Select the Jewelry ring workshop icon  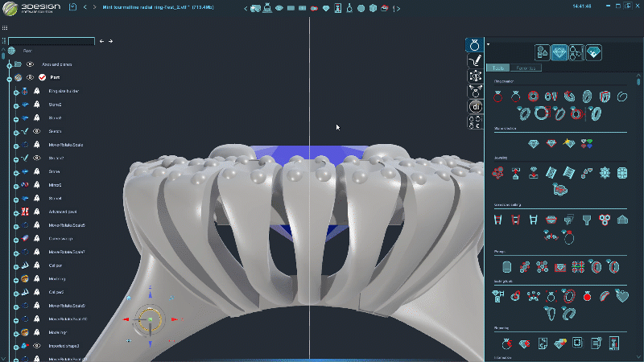click(475, 44)
